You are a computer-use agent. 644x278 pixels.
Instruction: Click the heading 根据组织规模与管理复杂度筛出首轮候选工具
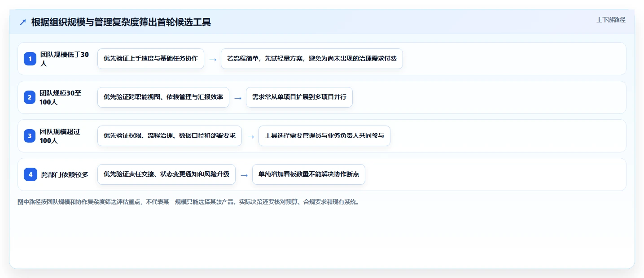121,22
